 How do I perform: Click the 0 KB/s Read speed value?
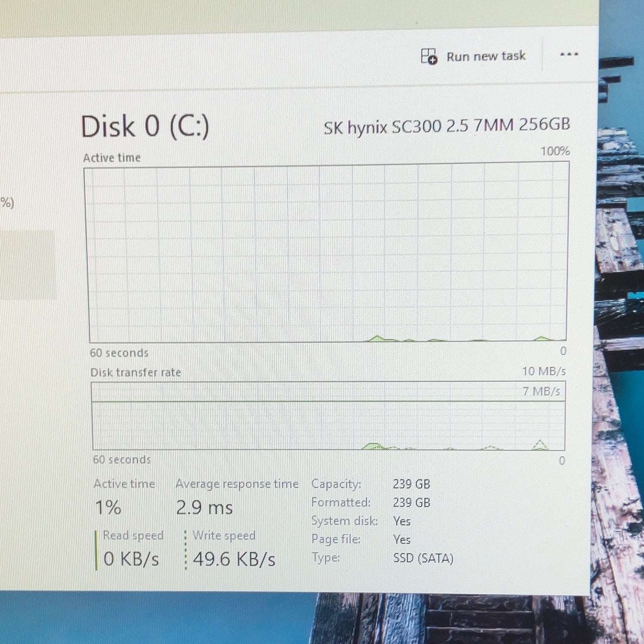coord(131,559)
